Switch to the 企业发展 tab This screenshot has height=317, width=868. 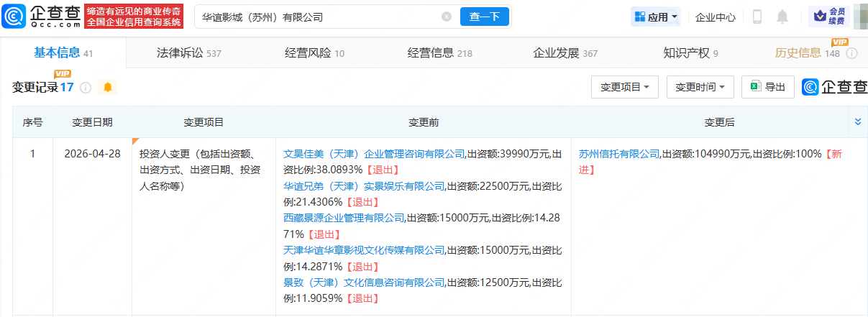point(565,53)
